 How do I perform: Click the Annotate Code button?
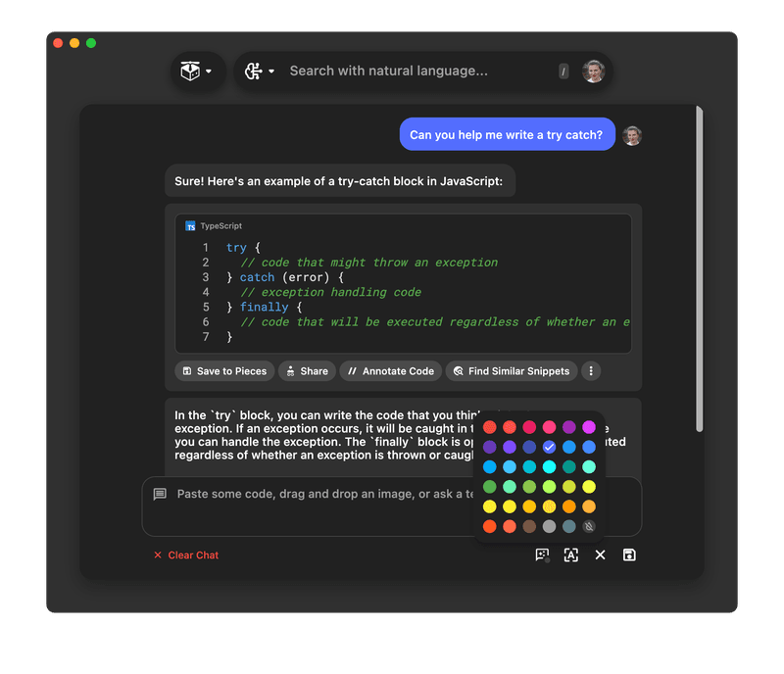click(390, 371)
